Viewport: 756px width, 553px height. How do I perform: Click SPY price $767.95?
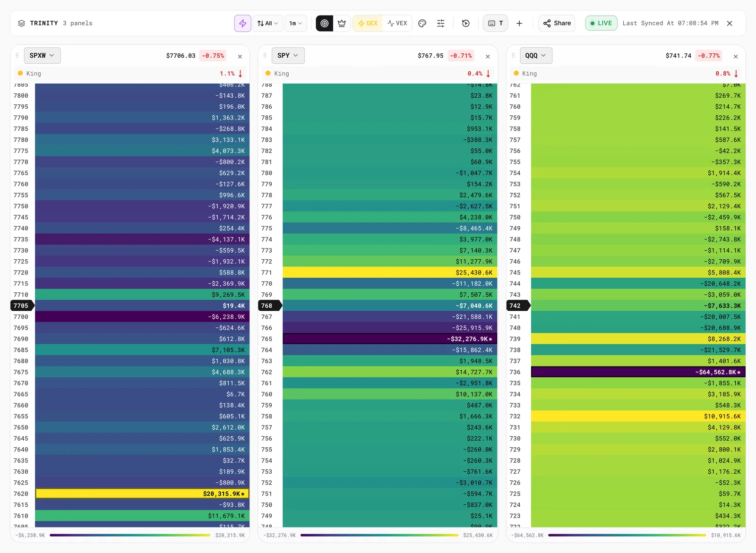(430, 56)
